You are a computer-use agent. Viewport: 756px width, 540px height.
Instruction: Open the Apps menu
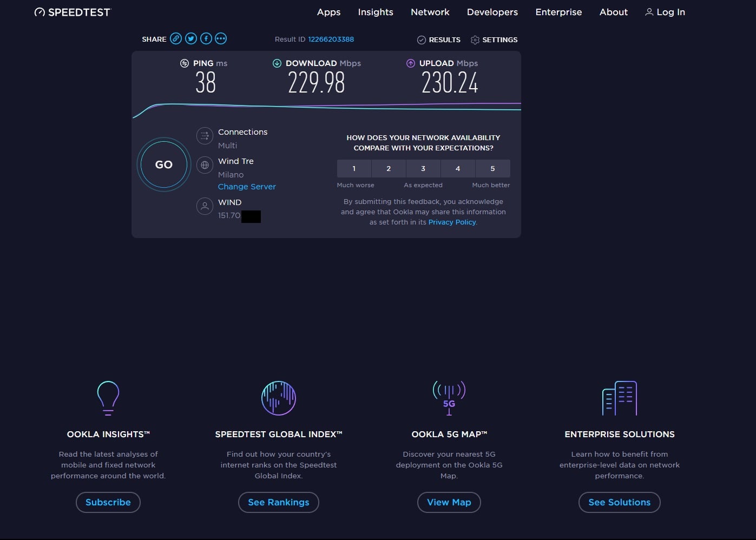328,12
